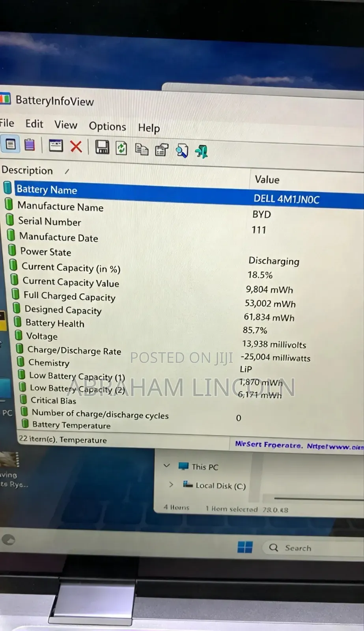
Task: Open the NirSoft Freeware link in status bar
Action: coord(299,446)
